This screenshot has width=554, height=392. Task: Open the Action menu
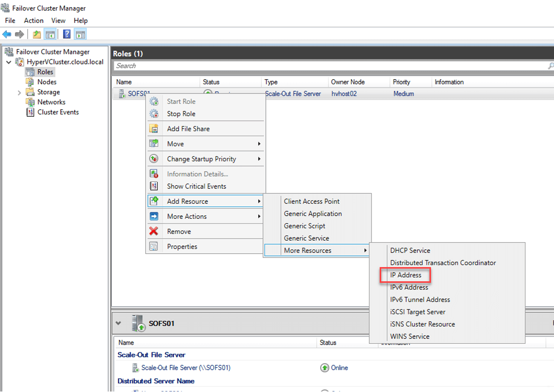click(x=34, y=20)
